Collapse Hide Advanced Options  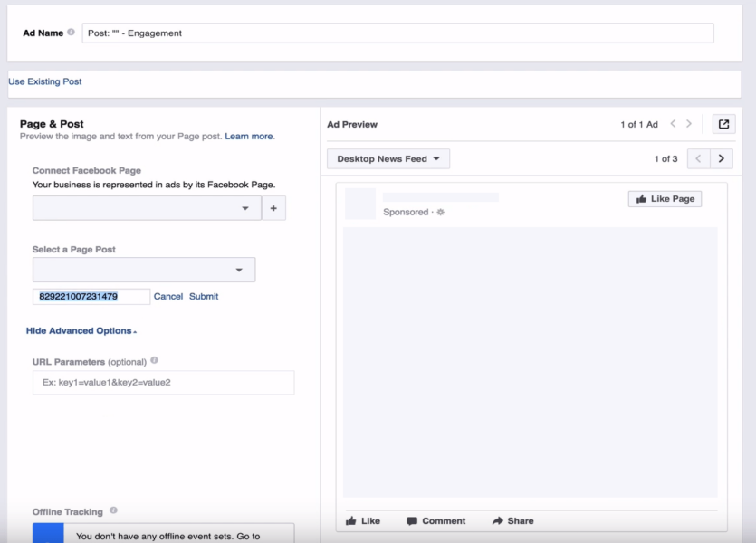click(x=81, y=329)
